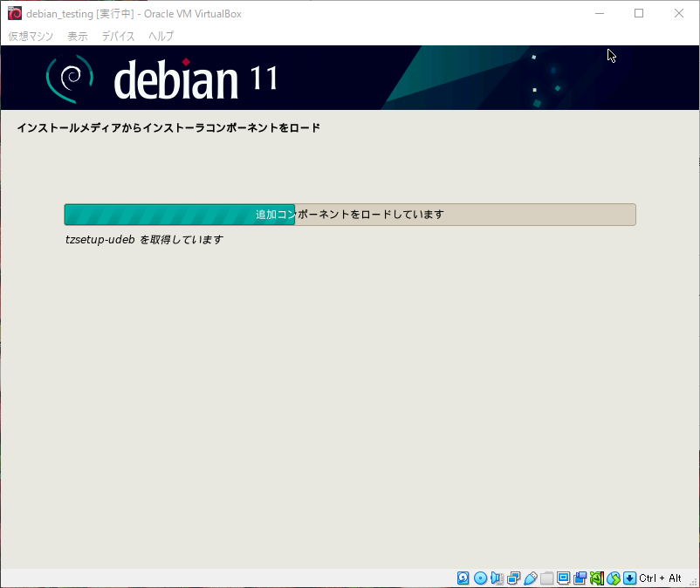Click the VirtualBox title bar app icon
The width and height of the screenshot is (700, 588).
click(15, 13)
